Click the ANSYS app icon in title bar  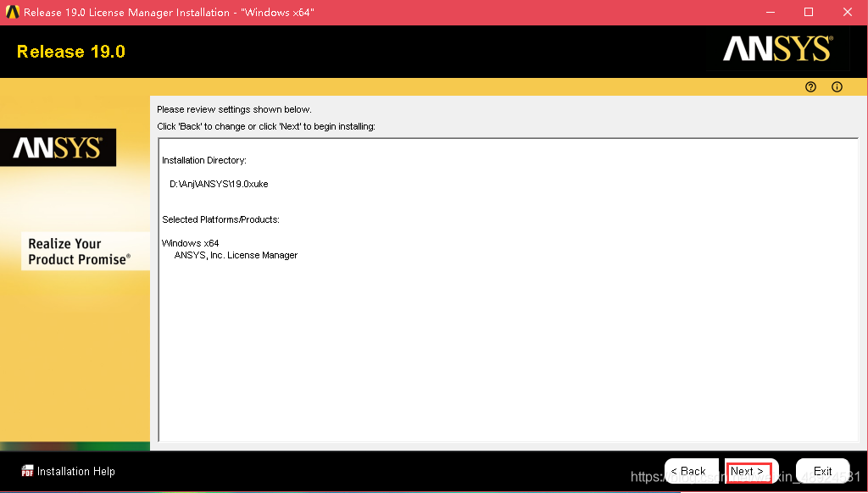[12, 13]
